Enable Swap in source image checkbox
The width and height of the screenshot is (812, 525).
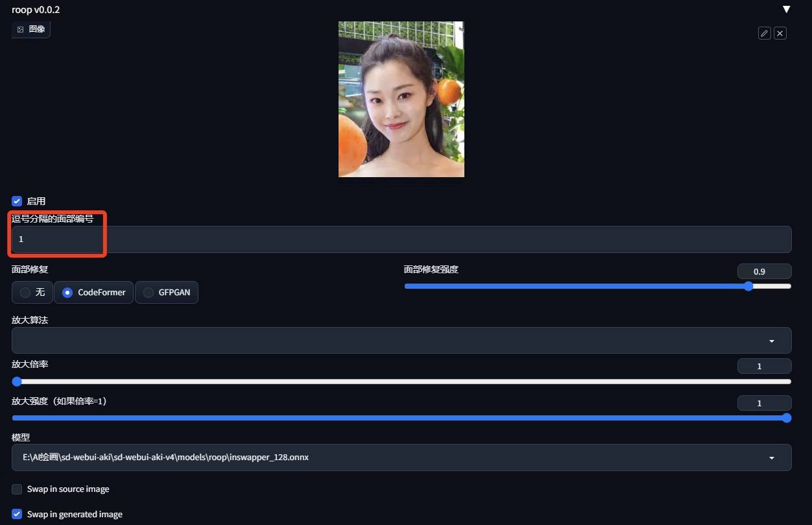[17, 489]
